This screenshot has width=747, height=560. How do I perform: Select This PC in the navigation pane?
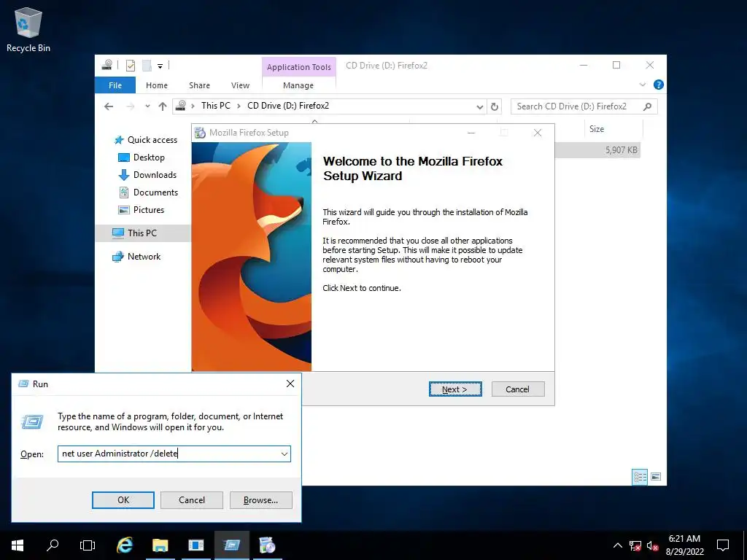142,233
